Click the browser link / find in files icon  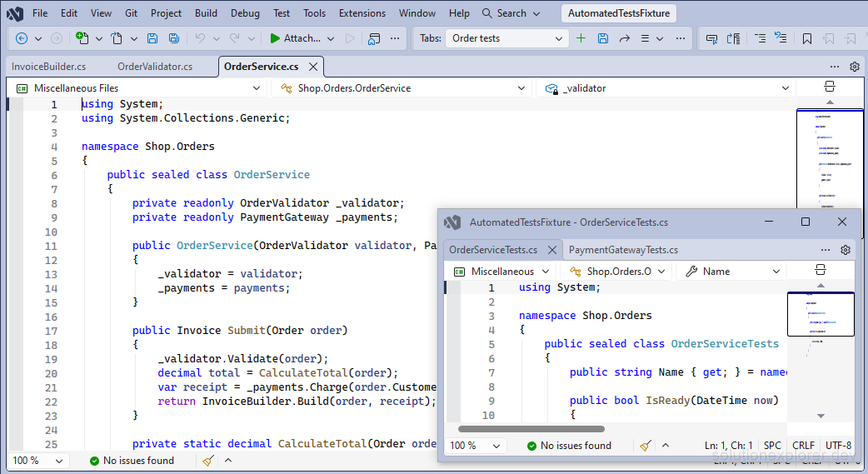pyautogui.click(x=374, y=38)
